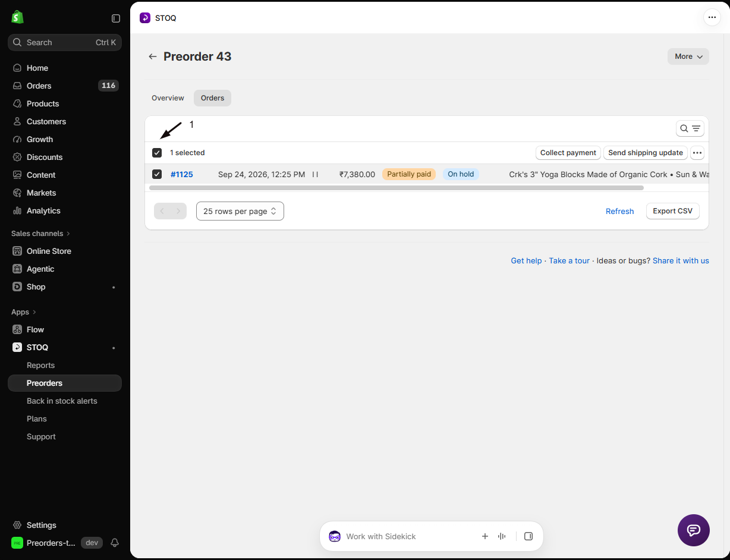Click the Home icon in sidebar
Viewport: 730px width, 560px height.
tap(17, 68)
